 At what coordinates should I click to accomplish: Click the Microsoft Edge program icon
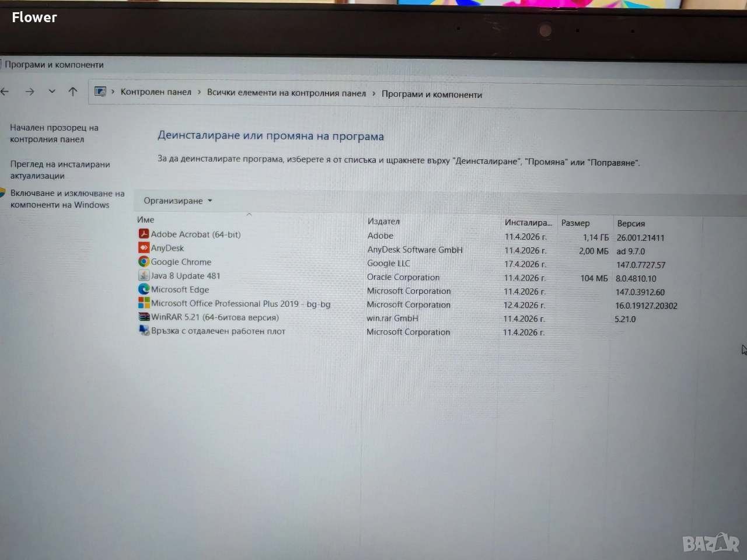[144, 289]
